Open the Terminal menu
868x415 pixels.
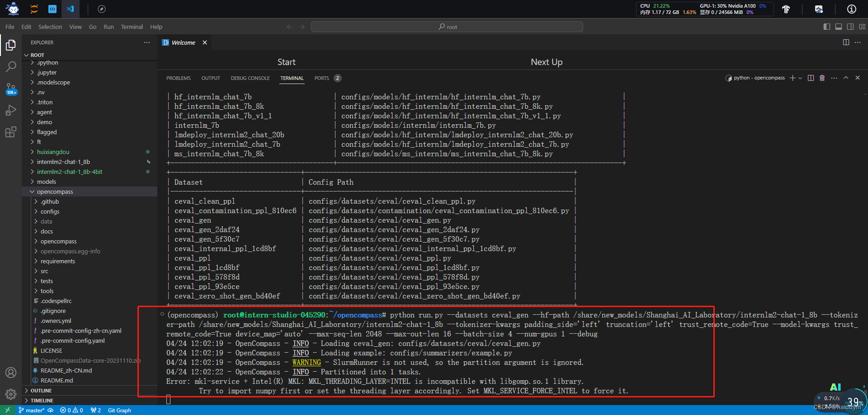pyautogui.click(x=132, y=27)
